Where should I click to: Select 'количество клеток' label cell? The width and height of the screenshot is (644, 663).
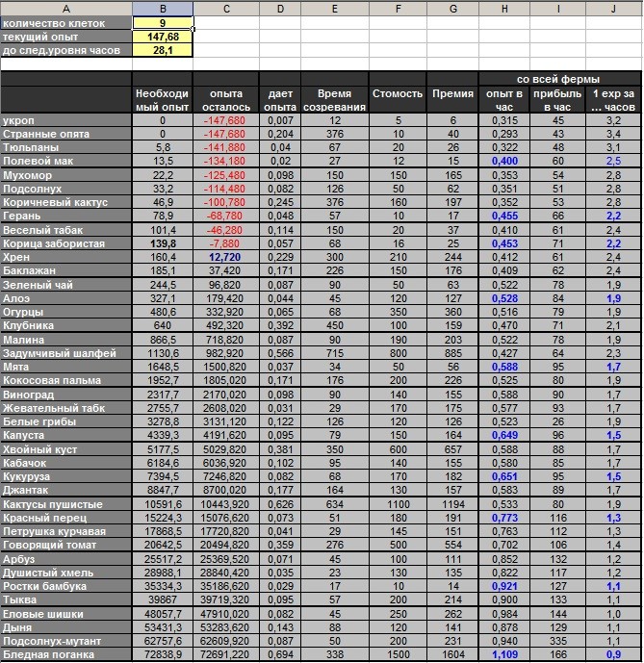click(66, 23)
